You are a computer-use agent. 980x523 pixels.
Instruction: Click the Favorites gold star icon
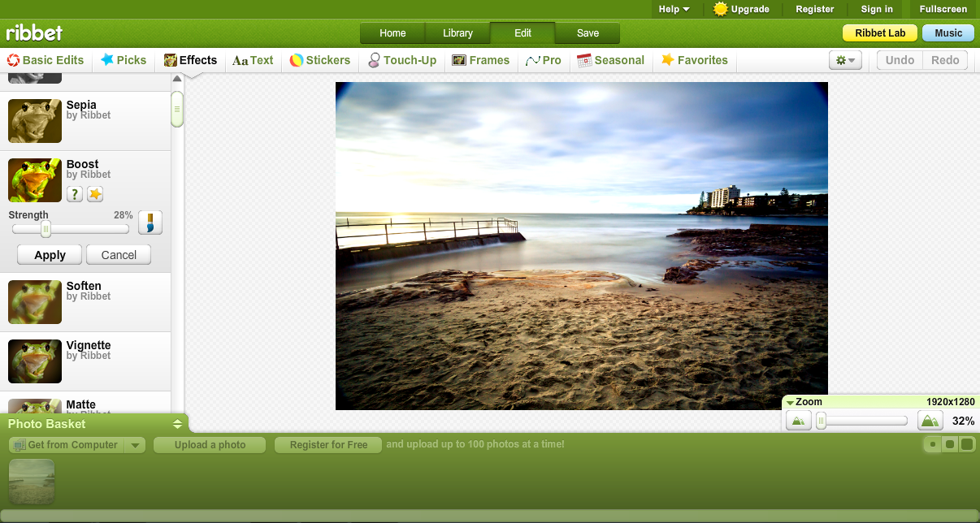pos(668,60)
